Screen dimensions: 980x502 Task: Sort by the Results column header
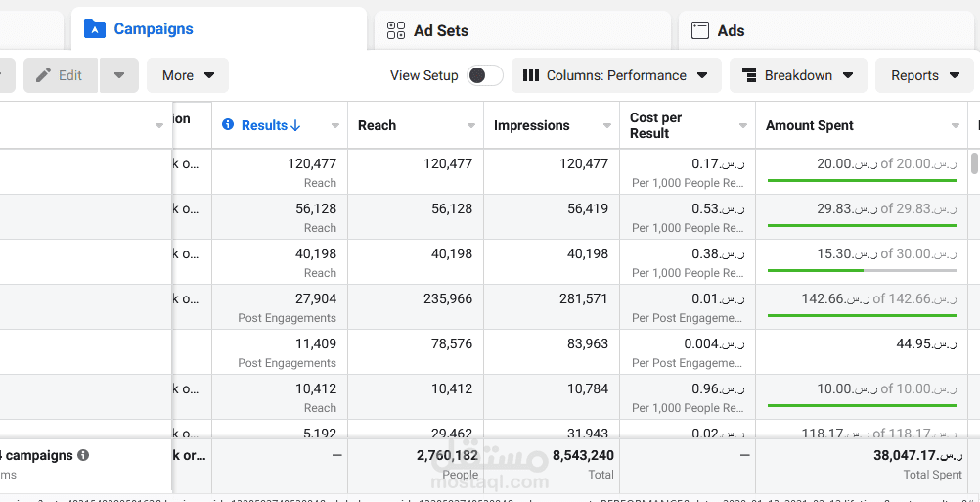coord(271,125)
